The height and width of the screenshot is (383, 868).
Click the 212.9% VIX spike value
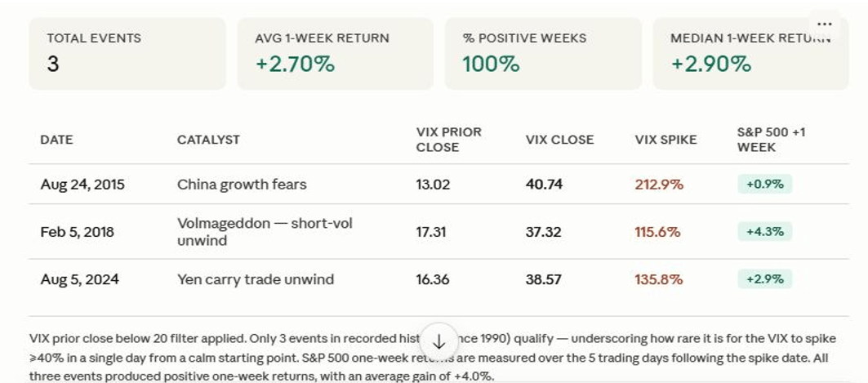(659, 185)
